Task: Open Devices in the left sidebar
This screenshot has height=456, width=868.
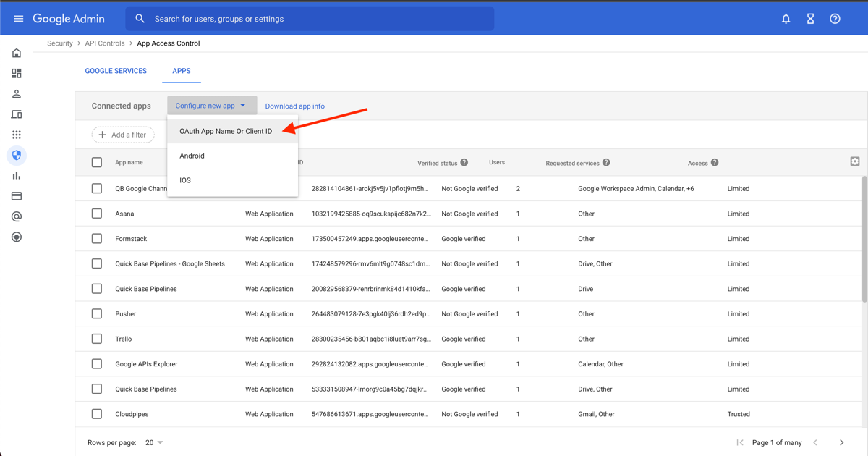Action: [17, 114]
